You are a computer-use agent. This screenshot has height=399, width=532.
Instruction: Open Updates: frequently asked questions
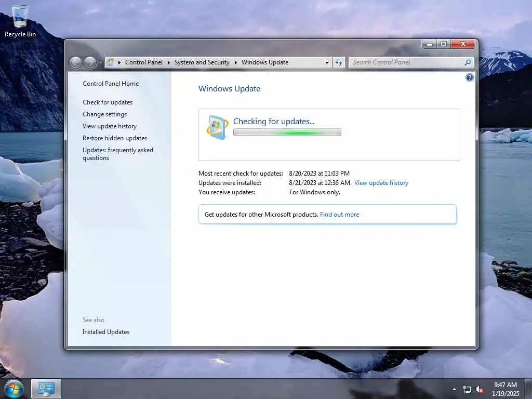(x=118, y=154)
